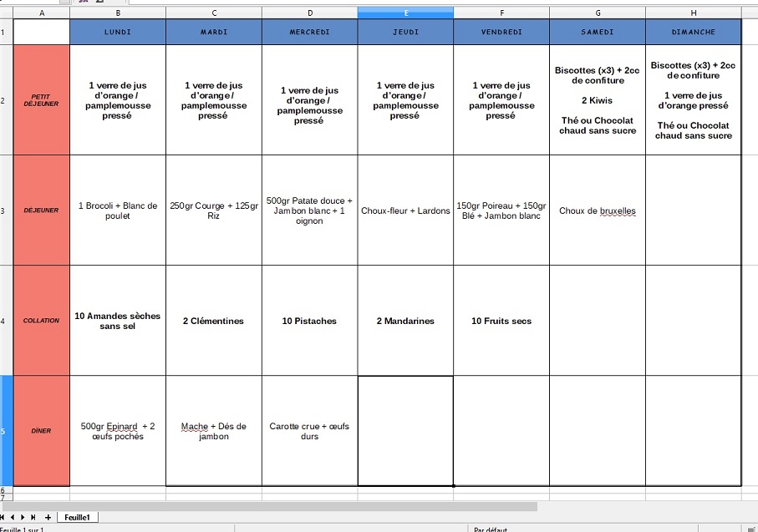Select row 4 header
Image resolution: width=758 pixels, height=532 pixels.
click(x=7, y=321)
